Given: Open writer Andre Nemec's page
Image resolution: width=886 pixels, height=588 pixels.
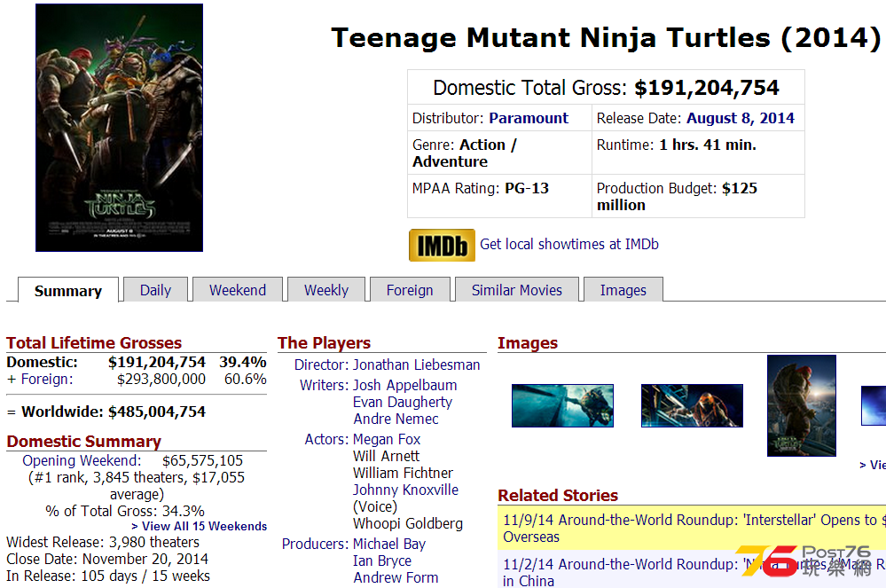Looking at the screenshot, I should (x=396, y=419).
